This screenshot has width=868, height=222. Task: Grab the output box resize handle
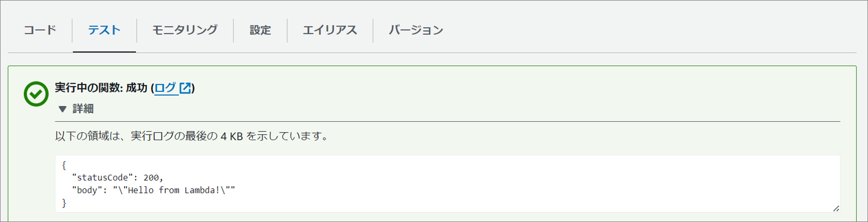pyautogui.click(x=836, y=208)
